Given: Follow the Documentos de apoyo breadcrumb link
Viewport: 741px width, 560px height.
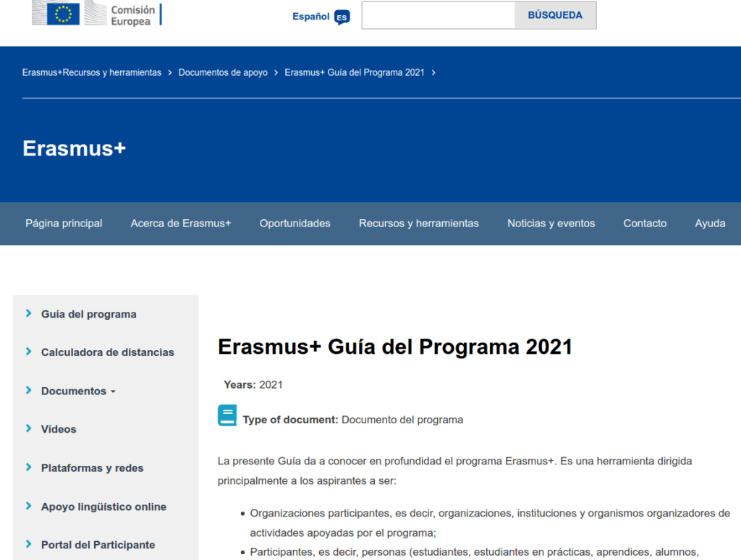Looking at the screenshot, I should [223, 72].
